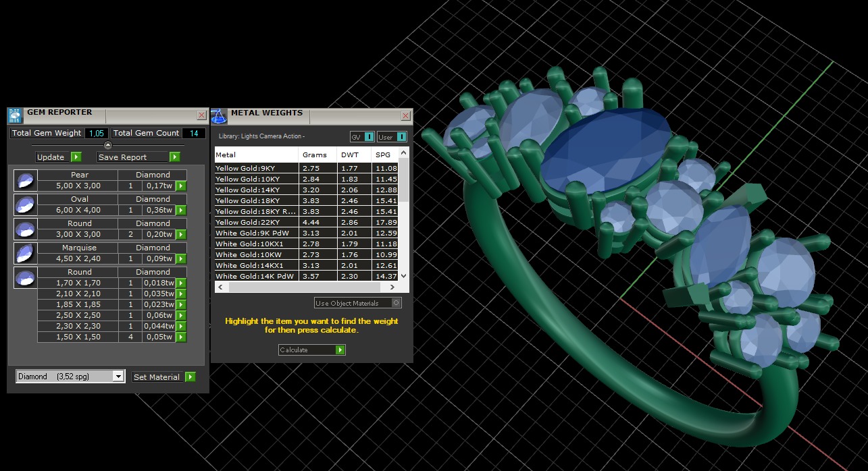Image resolution: width=868 pixels, height=471 pixels.
Task: Click the 5,00 X 3,00 Pear size cell
Action: tap(78, 186)
